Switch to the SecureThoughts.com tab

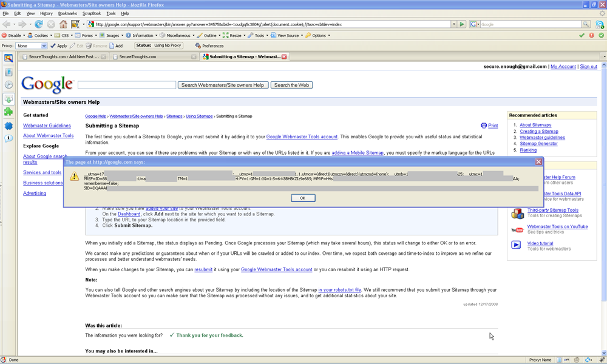(154, 56)
